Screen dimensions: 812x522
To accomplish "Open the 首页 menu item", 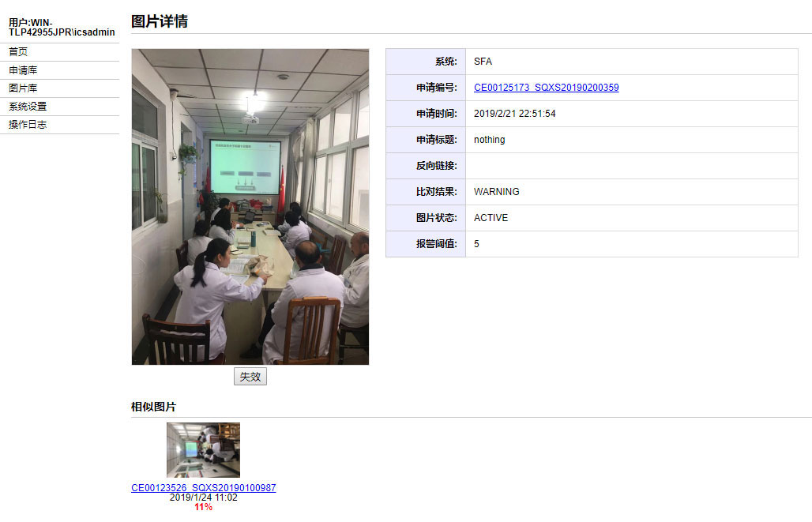I will (18, 52).
